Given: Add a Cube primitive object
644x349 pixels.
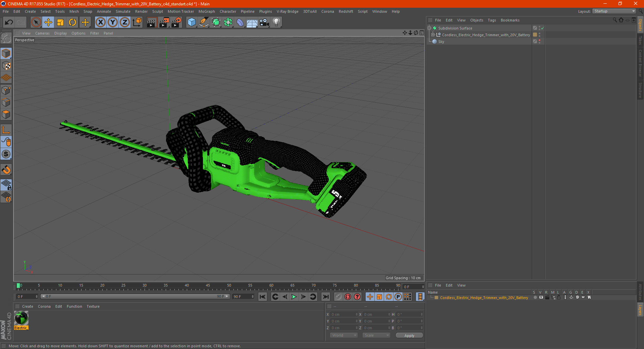Looking at the screenshot, I should pos(192,22).
